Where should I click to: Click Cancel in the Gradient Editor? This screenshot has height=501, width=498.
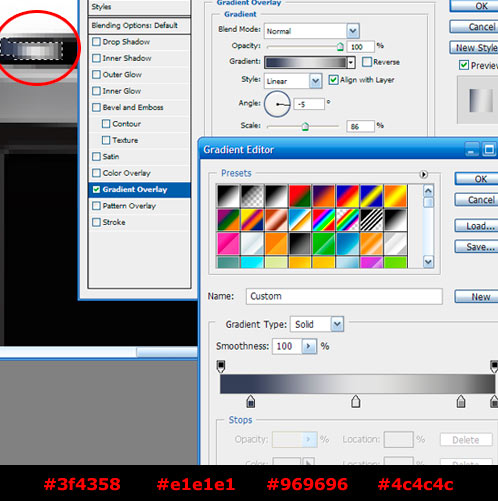click(x=477, y=200)
